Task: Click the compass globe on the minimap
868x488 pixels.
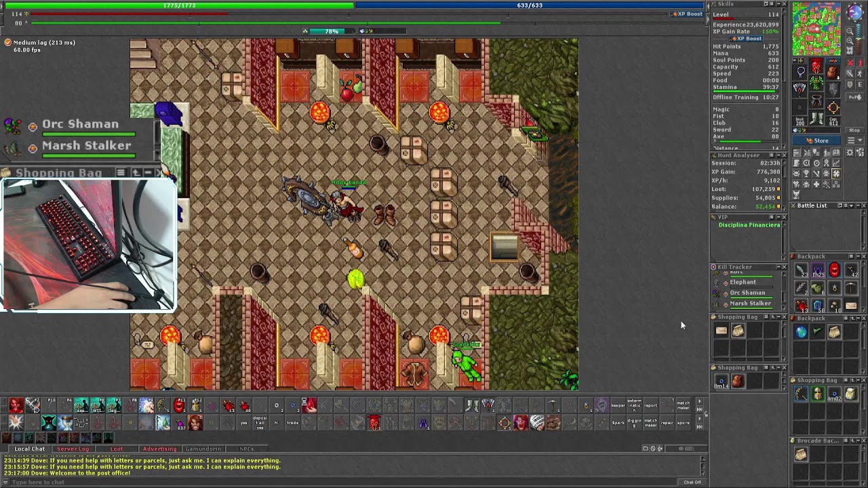Action: (x=855, y=12)
